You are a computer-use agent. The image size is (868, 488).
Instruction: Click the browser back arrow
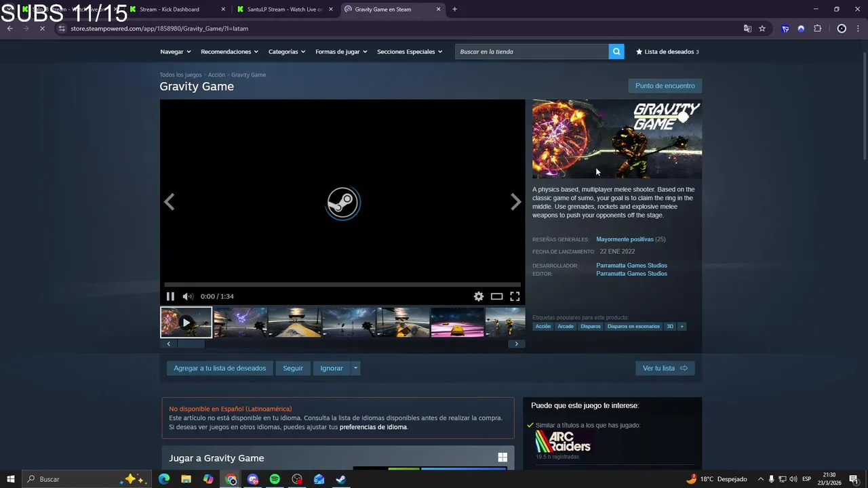coord(9,28)
